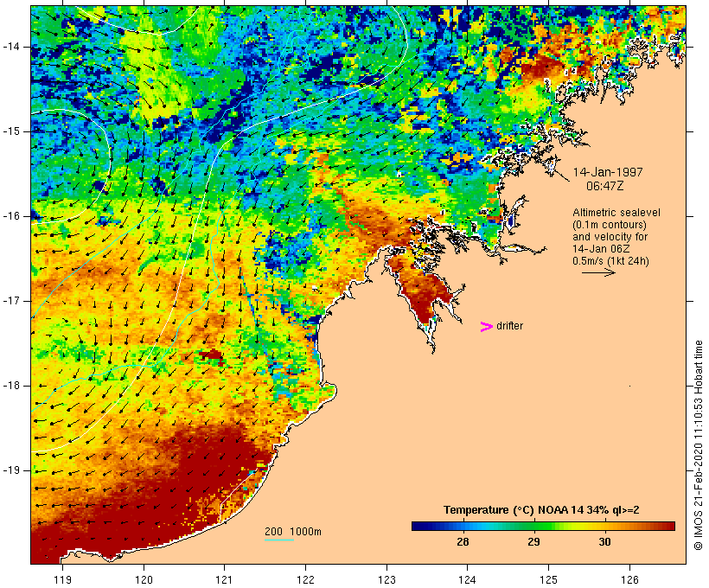Viewport: 709px width, 588px height.
Task: Click the longitude axis label '123'
Action: 386,579
